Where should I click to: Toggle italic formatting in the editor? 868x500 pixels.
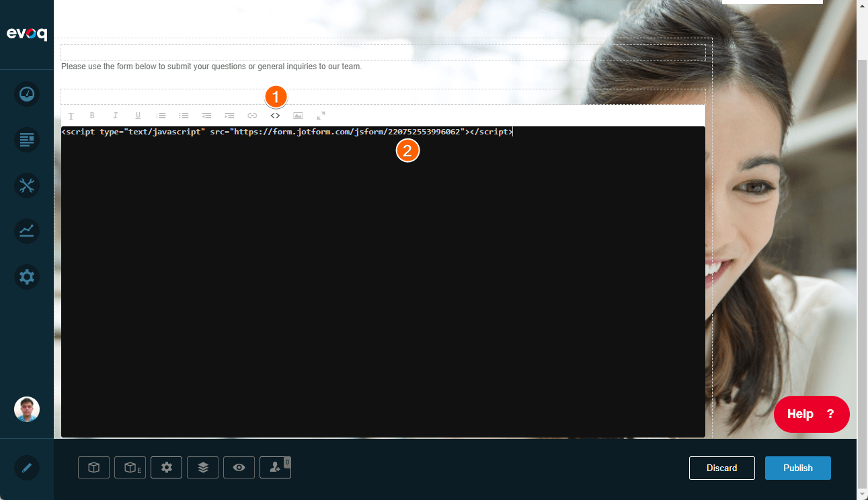click(x=115, y=115)
